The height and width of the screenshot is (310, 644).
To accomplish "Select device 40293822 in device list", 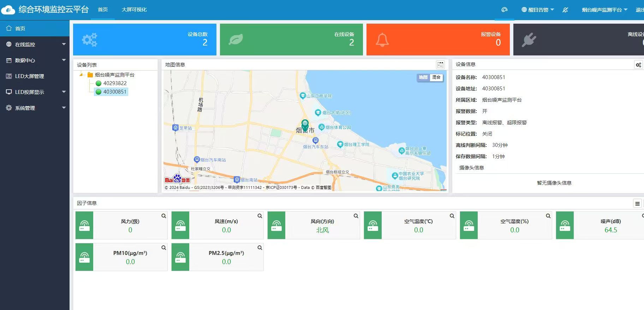I will [115, 83].
